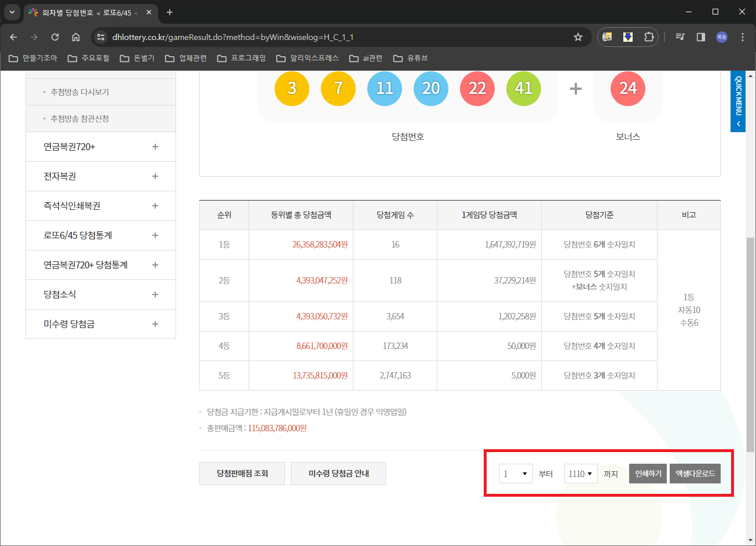The image size is (756, 546).
Task: Open the image downloader extension icon
Action: [x=607, y=37]
